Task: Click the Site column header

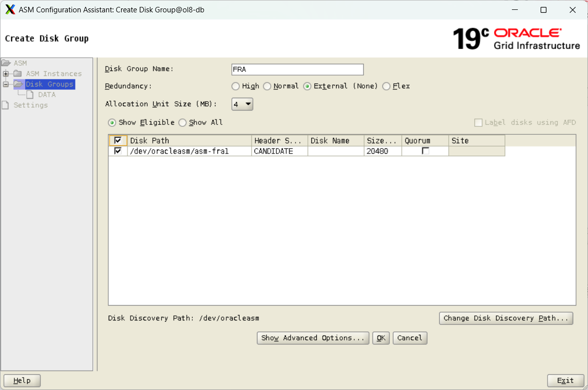Action: point(477,141)
